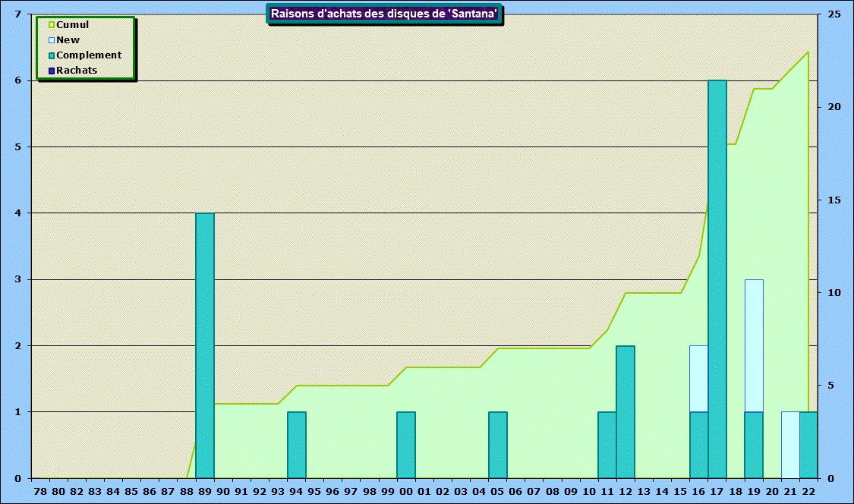The height and width of the screenshot is (504, 854).
Task: Click the Cumul legend color swatch
Action: coord(52,25)
